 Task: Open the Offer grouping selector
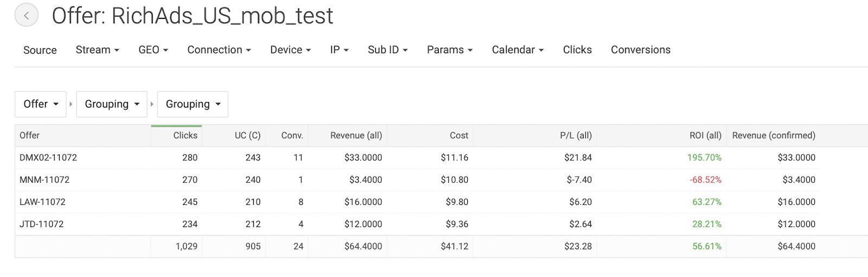coord(41,104)
